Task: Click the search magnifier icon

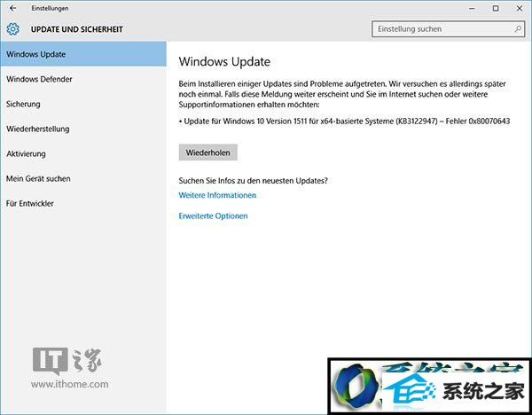Action: point(518,29)
